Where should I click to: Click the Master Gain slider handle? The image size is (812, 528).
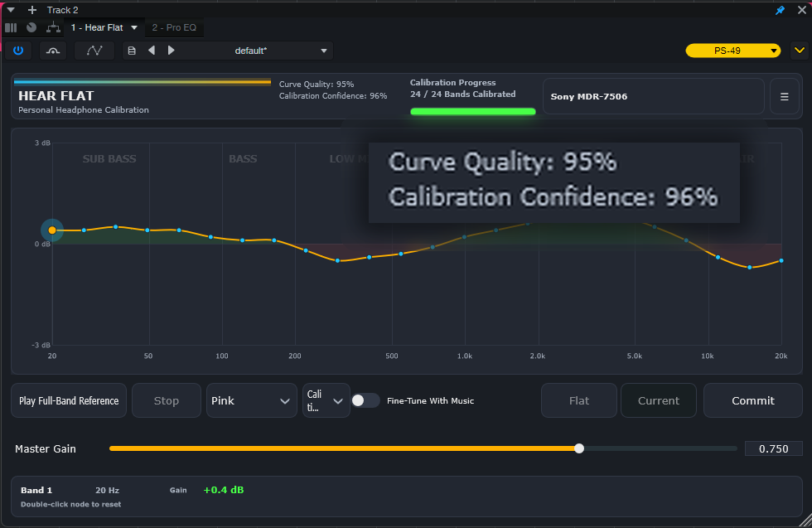click(x=579, y=448)
